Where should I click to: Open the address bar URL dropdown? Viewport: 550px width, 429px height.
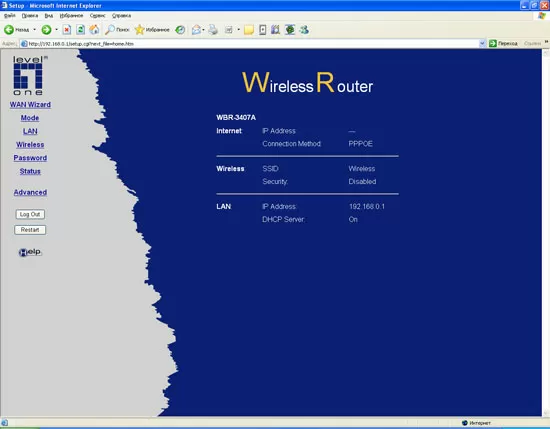pyautogui.click(x=482, y=43)
